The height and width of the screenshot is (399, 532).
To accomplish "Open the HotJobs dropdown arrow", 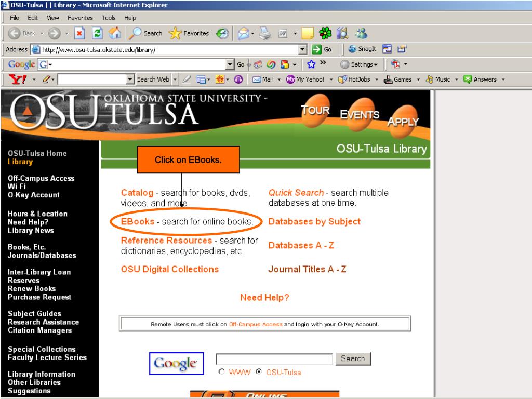I will [377, 79].
